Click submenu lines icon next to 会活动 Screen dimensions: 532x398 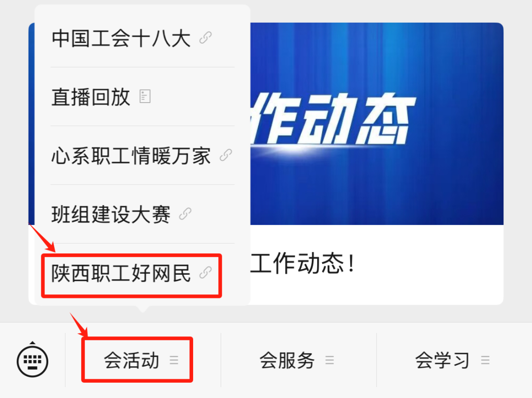pyautogui.click(x=174, y=360)
